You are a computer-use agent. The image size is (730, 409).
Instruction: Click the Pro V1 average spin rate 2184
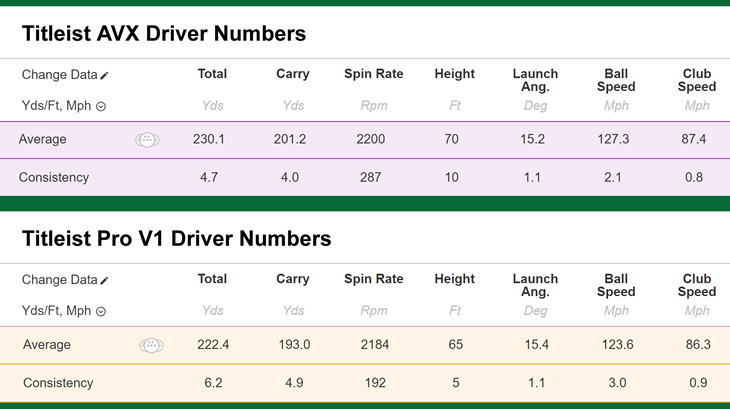pos(375,345)
